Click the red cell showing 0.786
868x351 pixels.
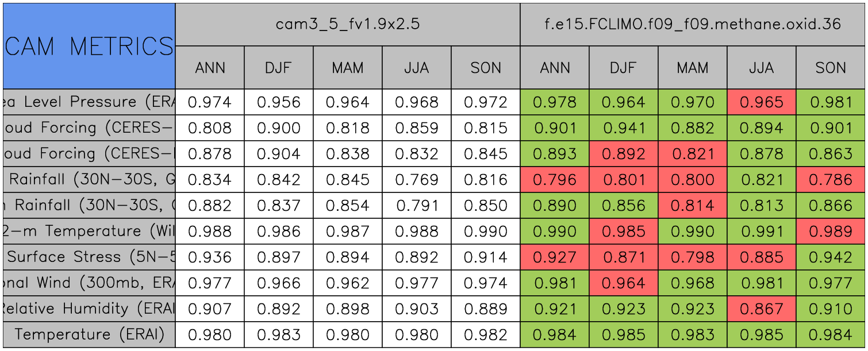click(x=831, y=180)
